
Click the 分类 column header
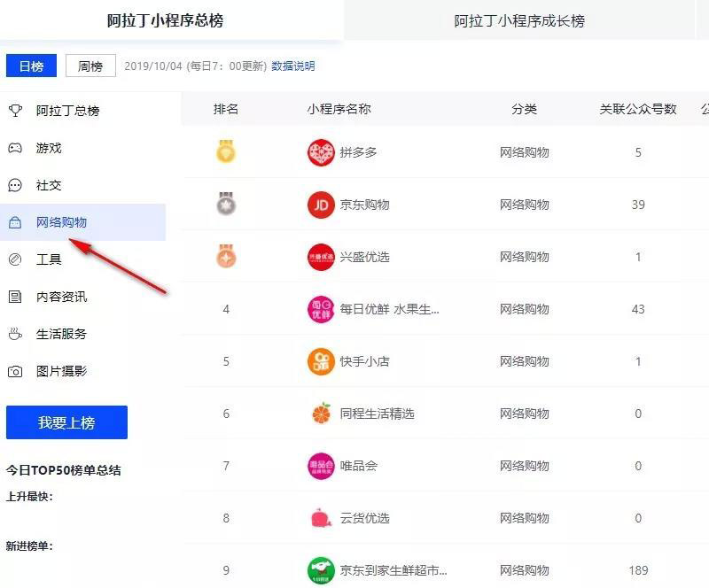524,109
